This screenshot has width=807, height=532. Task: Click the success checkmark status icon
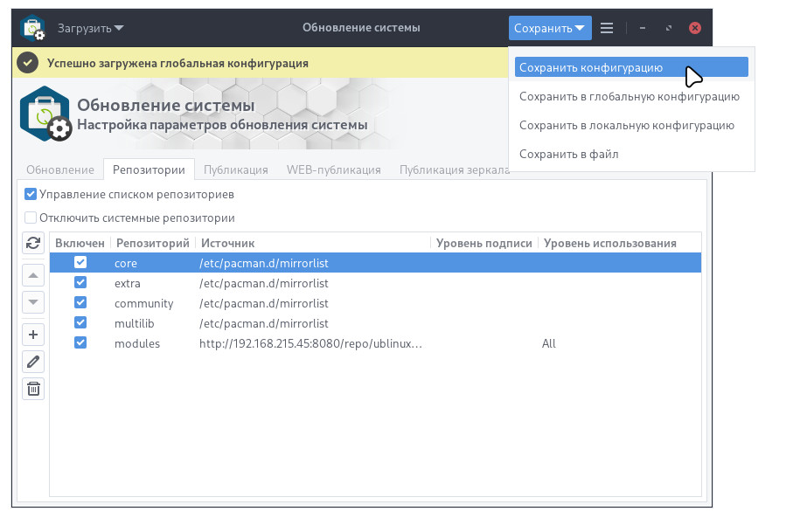coord(28,63)
